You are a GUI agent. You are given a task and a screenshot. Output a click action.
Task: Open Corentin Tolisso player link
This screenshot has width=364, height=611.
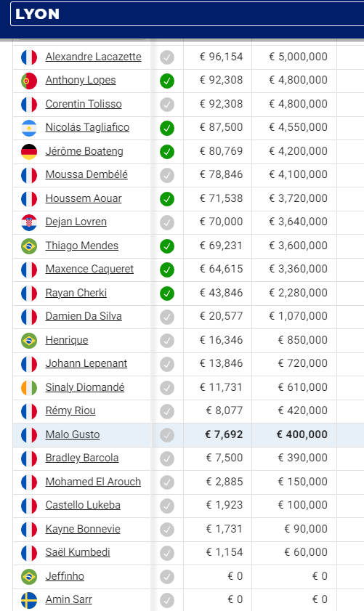tap(84, 104)
